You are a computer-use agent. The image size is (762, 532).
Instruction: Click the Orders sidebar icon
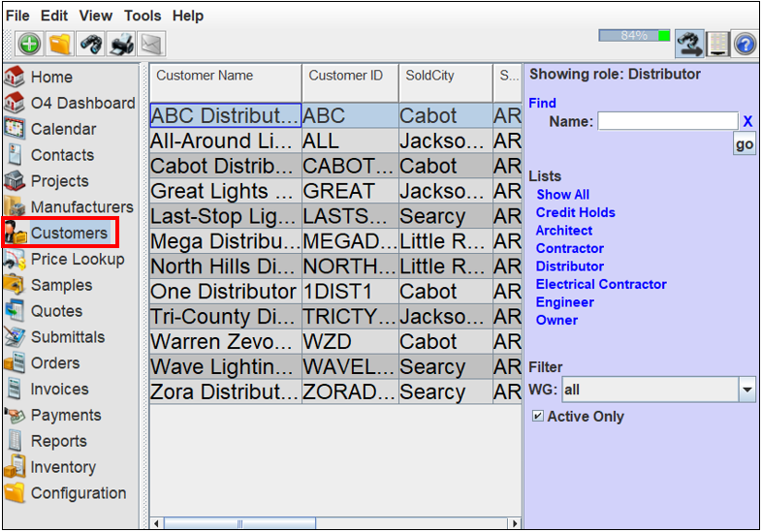(x=15, y=363)
